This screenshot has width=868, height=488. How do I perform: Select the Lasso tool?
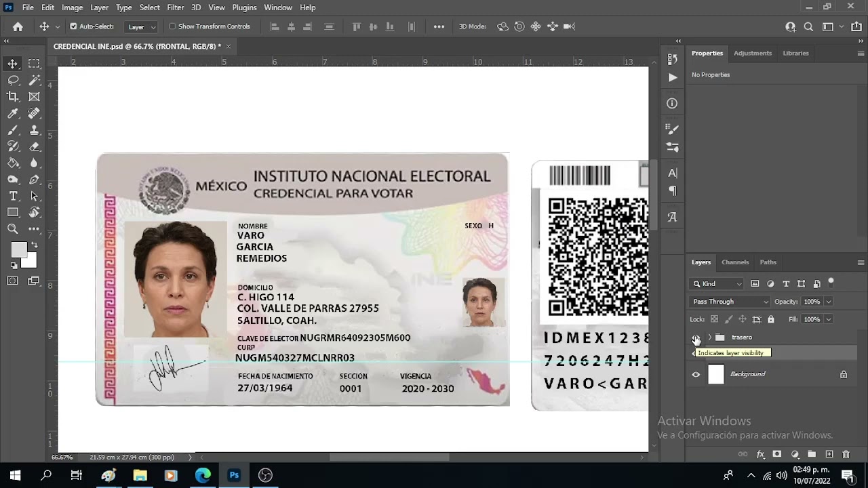pos(14,80)
